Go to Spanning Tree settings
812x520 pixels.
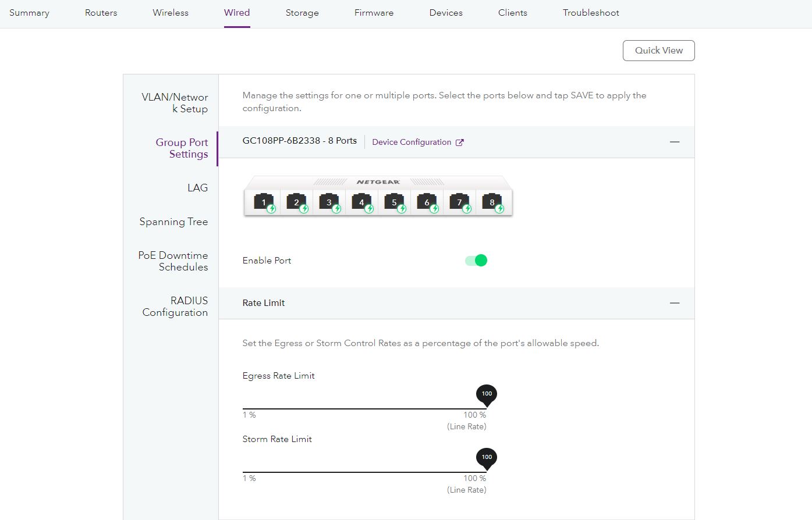[x=173, y=222]
